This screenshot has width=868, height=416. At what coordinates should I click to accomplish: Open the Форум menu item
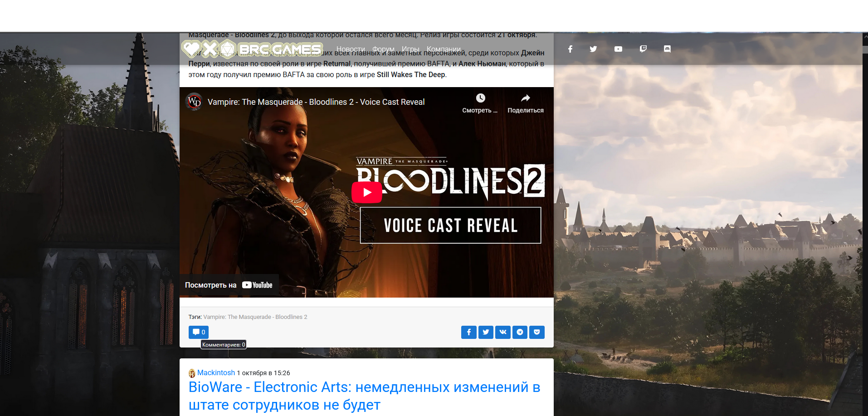point(383,49)
